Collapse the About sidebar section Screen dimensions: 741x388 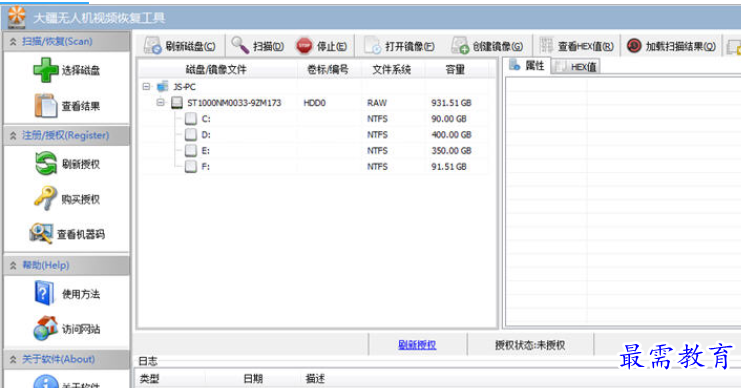(x=13, y=360)
